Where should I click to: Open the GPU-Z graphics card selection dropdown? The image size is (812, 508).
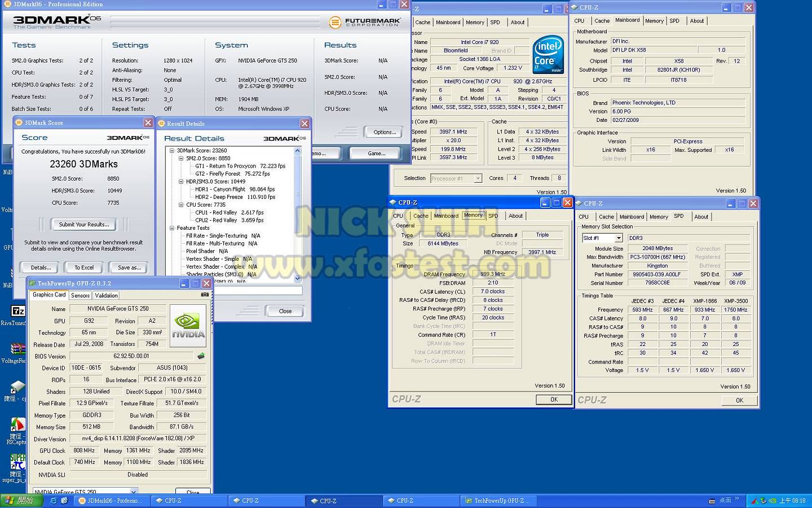[x=134, y=492]
